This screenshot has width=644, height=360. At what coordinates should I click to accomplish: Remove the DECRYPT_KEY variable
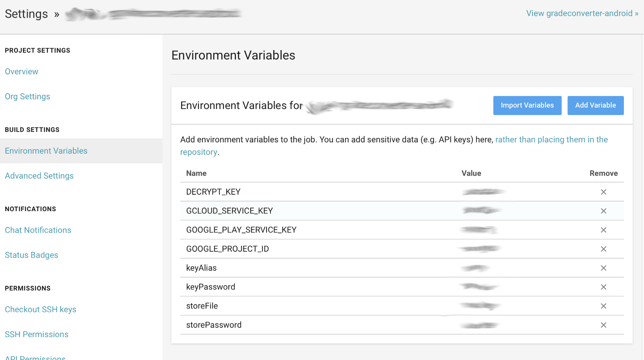tap(603, 192)
